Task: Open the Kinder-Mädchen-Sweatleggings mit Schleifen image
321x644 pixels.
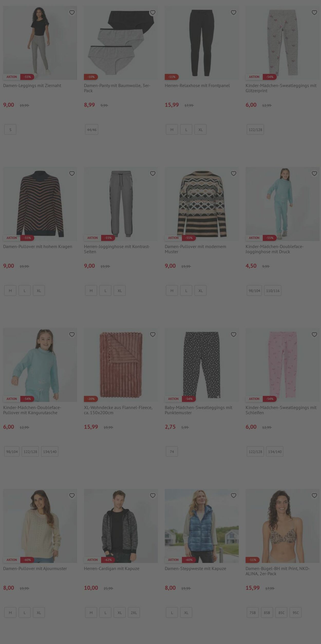Action: click(x=282, y=365)
